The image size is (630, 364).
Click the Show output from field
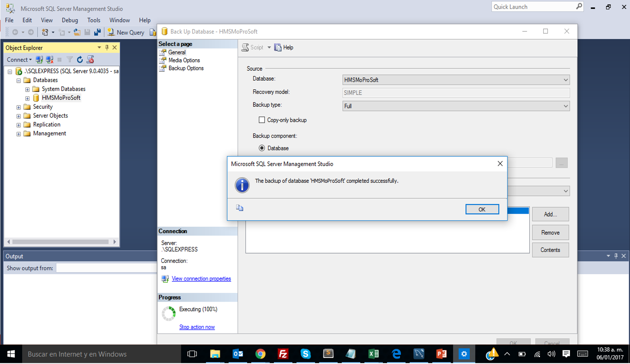click(106, 268)
